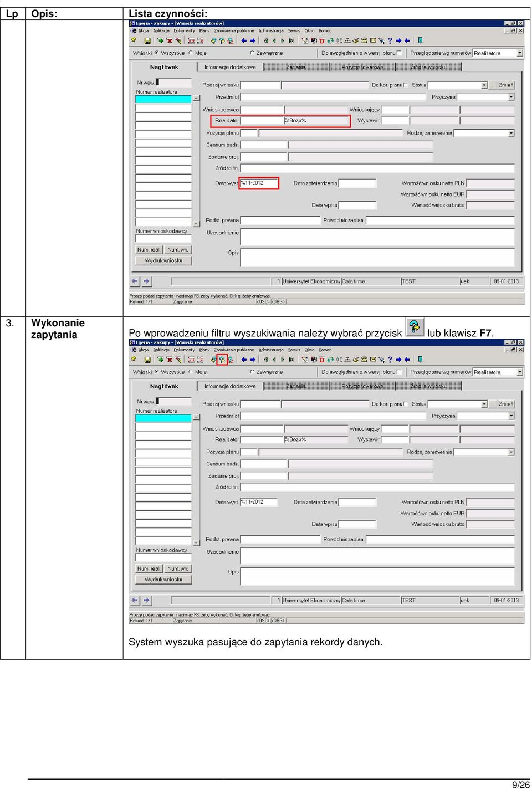
Task: Go to Next Record icon, first screenshot toolbar
Action: point(283,40)
